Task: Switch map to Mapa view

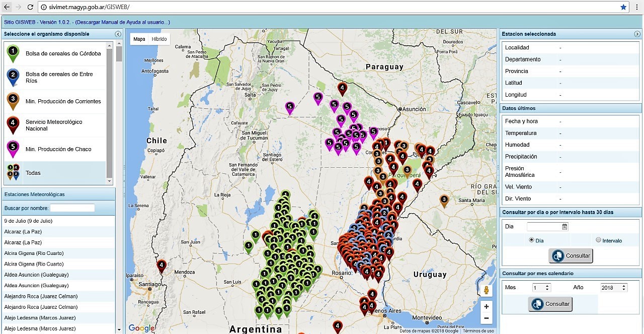Action: pos(139,39)
